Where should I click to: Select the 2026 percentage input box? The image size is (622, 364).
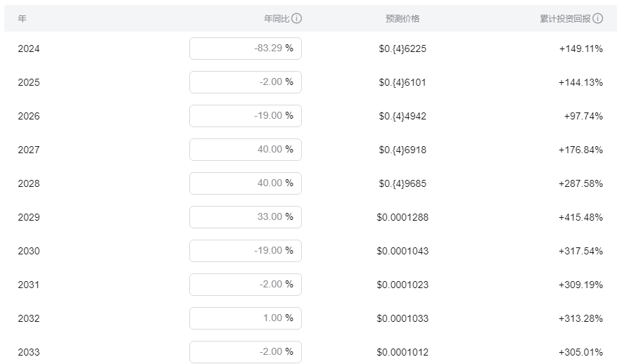[x=245, y=116]
